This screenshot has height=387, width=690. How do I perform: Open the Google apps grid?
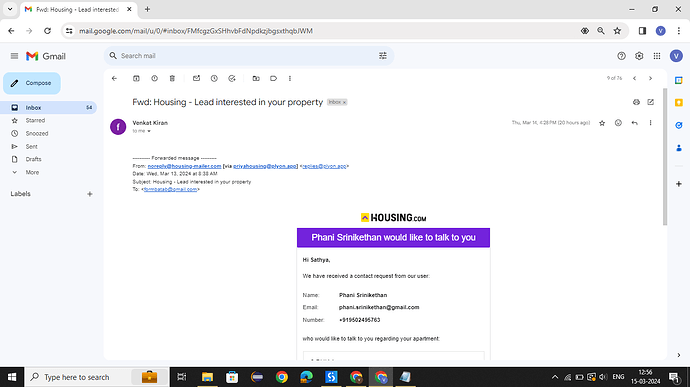tap(657, 56)
